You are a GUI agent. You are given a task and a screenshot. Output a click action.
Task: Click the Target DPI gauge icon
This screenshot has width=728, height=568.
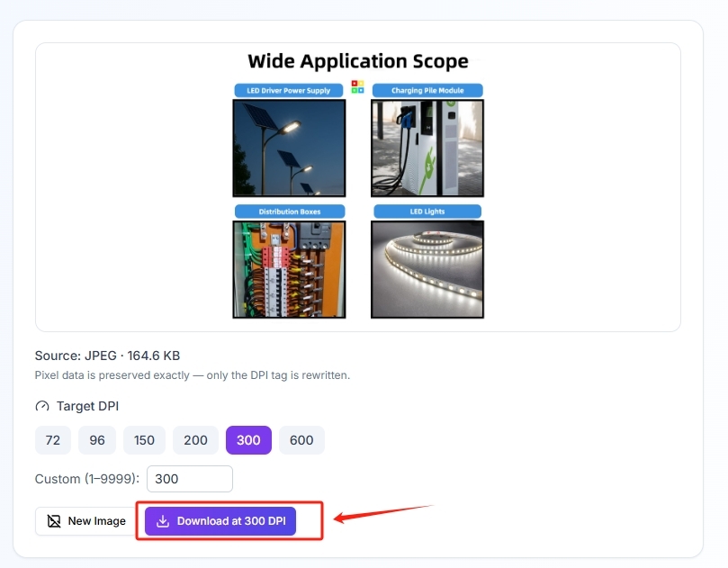click(x=42, y=406)
